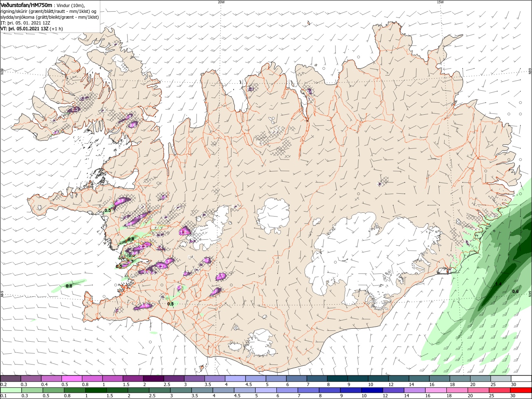Screen dimensions: 532x399
Task: Click the '0.1' label in the rain legend row
Action: click(x=4, y=396)
